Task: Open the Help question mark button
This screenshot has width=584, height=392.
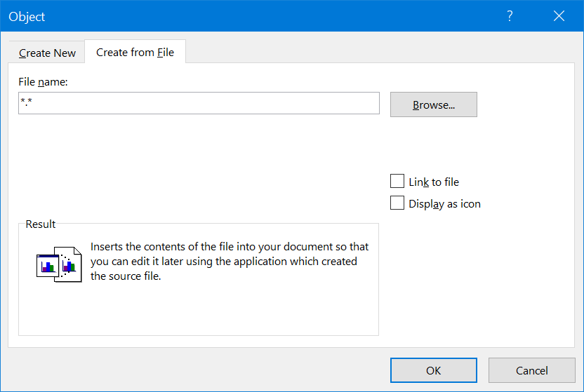Action: pos(510,16)
